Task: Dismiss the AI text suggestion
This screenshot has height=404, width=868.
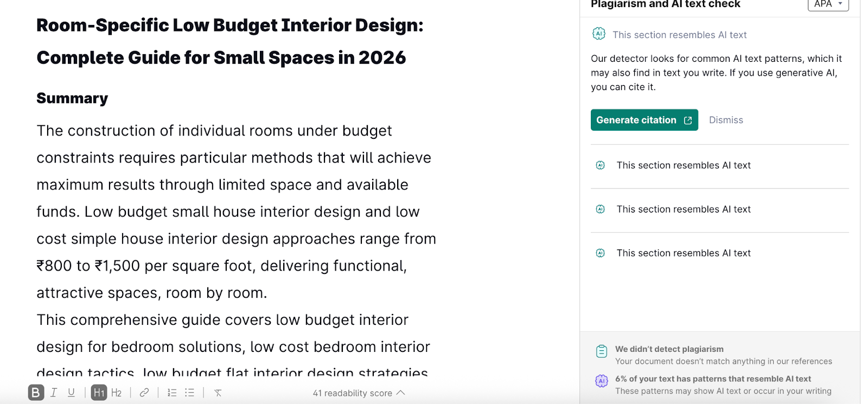Action: (726, 120)
